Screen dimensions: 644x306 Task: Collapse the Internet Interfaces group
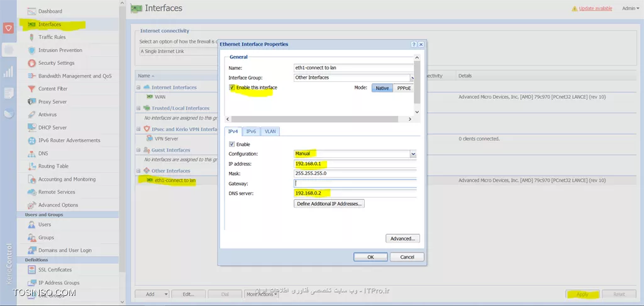point(139,87)
